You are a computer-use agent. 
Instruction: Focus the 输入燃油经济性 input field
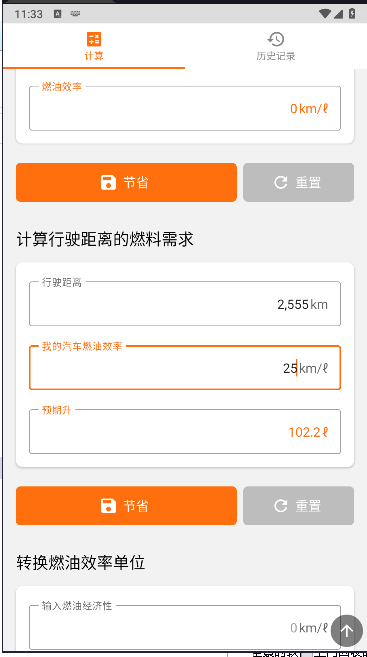click(x=185, y=627)
